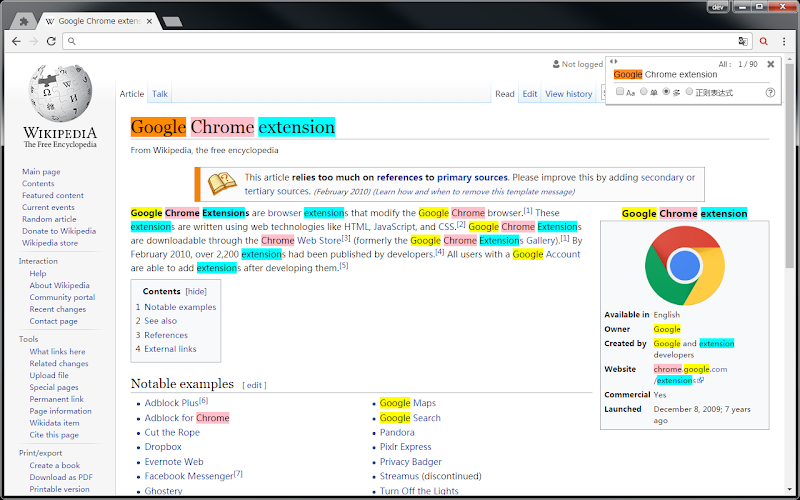Click Download as PDF link
The width and height of the screenshot is (800, 500).
pyautogui.click(x=61, y=477)
